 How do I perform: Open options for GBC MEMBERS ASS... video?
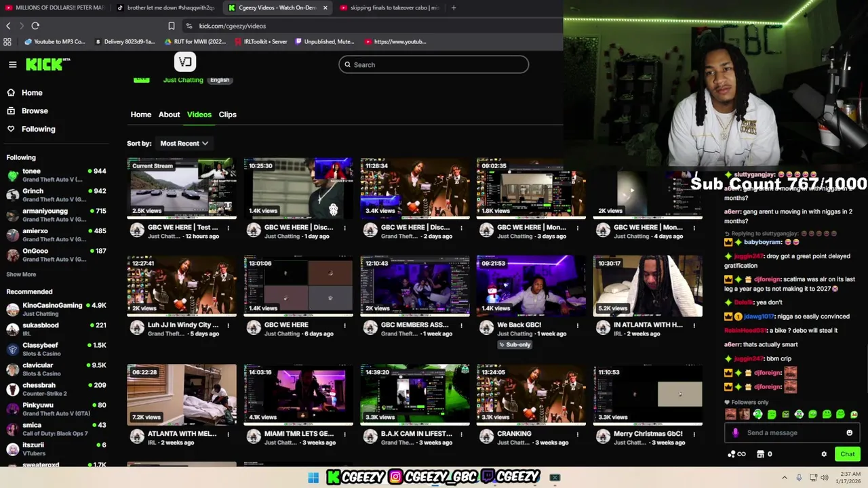pos(461,325)
